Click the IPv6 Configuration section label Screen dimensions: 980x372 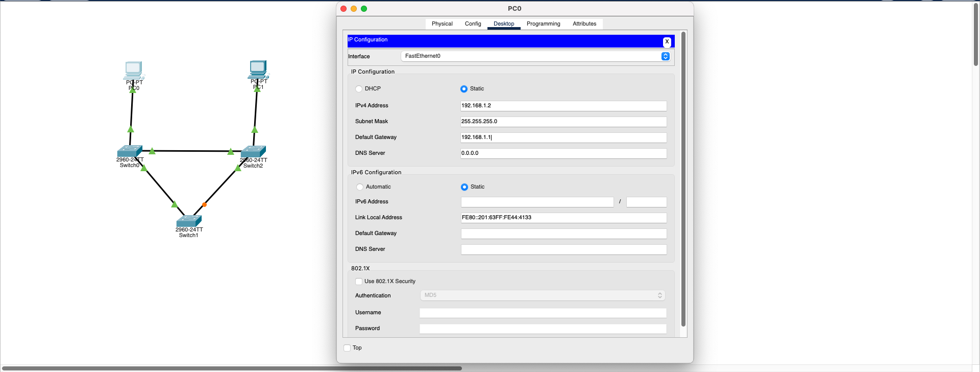[376, 172]
